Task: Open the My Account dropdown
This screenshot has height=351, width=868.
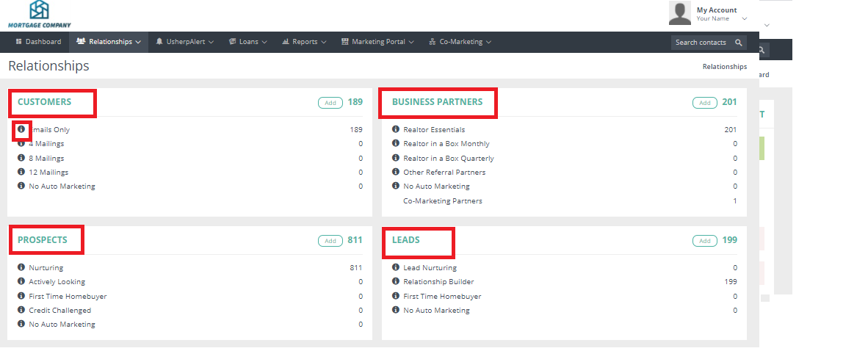Action: tap(721, 14)
